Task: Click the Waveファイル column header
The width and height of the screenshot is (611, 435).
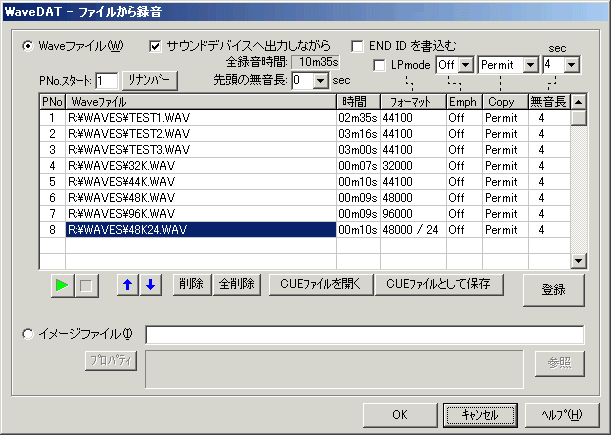Action: pyautogui.click(x=200, y=102)
